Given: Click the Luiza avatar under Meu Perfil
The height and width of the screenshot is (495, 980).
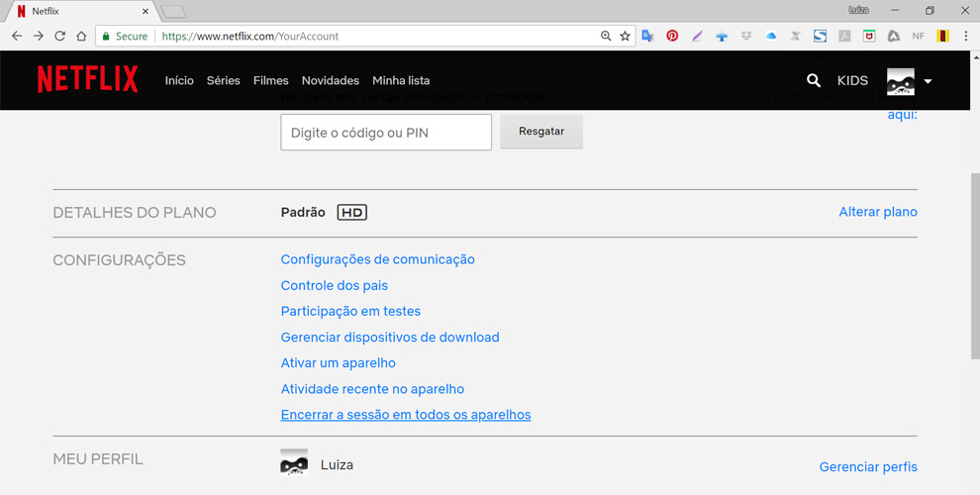Looking at the screenshot, I should tap(294, 462).
